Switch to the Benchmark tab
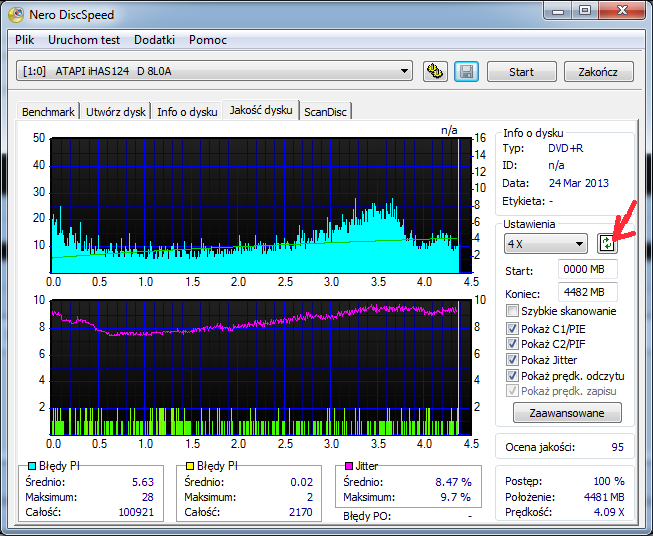Screen dimensions: 653x536 (x=48, y=112)
